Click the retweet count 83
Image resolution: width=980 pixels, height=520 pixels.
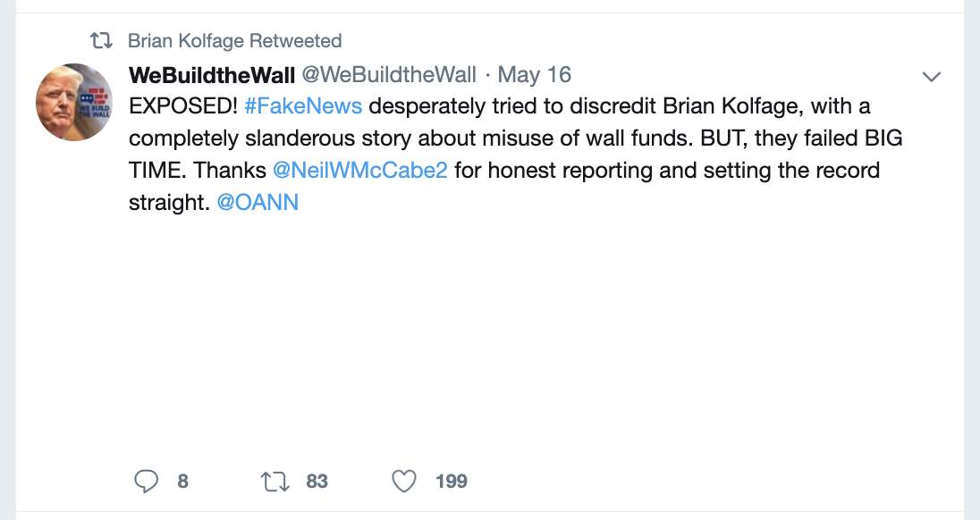[317, 482]
